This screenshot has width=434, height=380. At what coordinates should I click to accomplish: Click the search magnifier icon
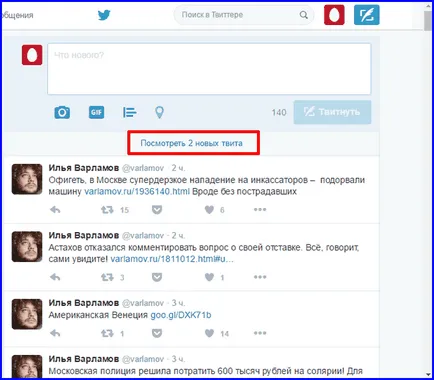coord(304,15)
